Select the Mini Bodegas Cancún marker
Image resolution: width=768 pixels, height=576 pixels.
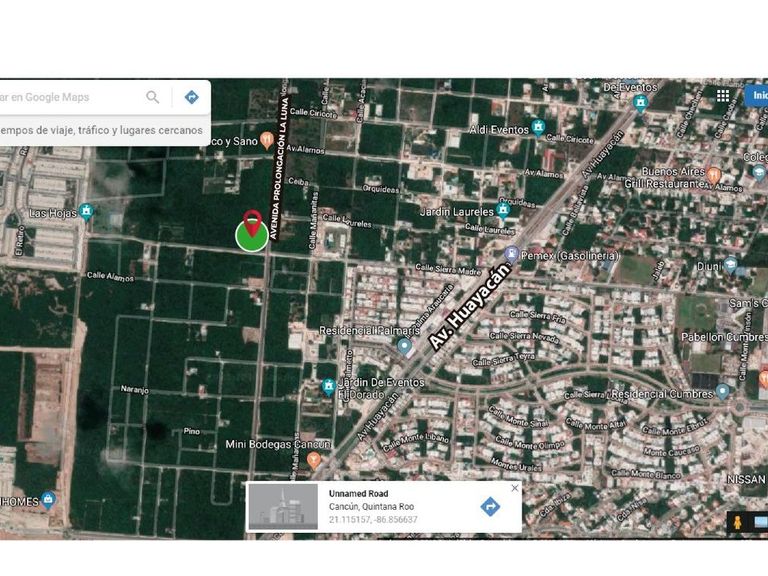(313, 460)
